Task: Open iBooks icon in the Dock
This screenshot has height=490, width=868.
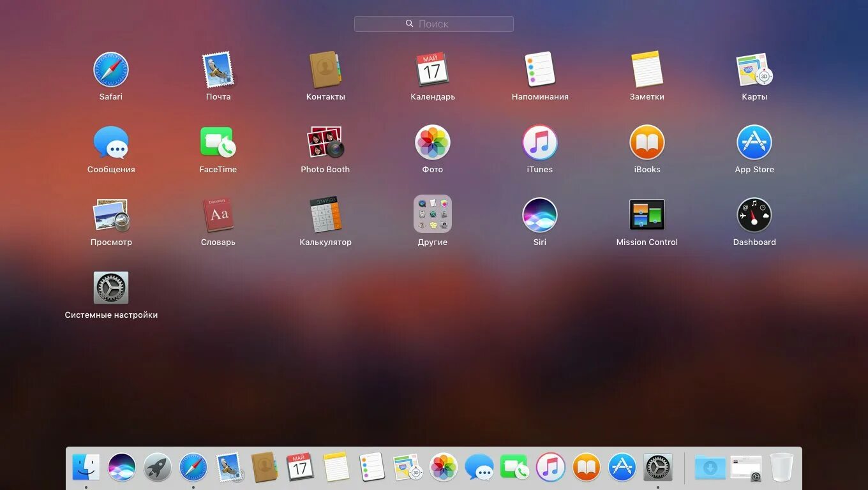Action: click(x=587, y=468)
